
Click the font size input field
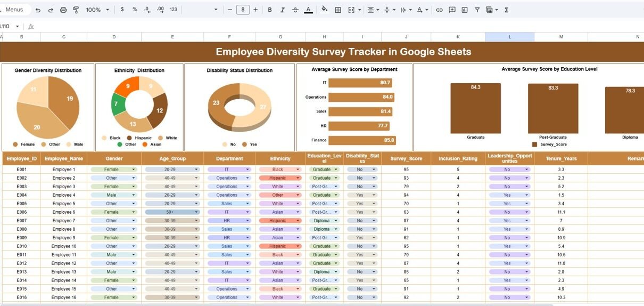[243, 10]
